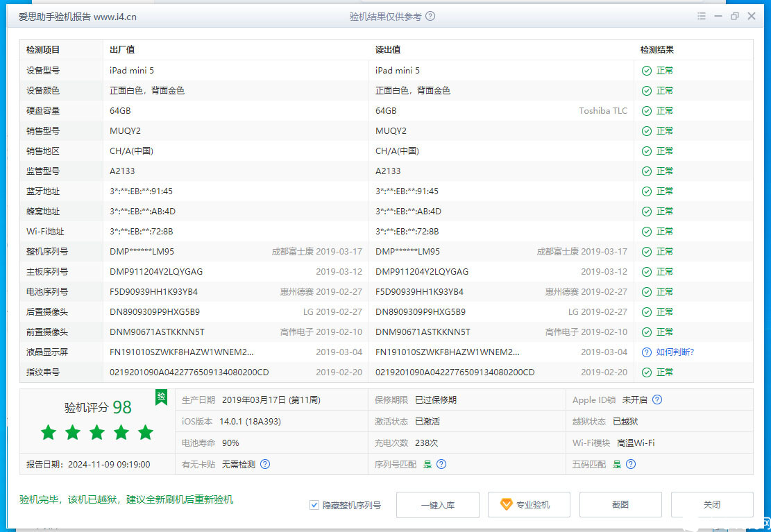Open the 如何判断? link
This screenshot has height=532, width=771.
(675, 352)
